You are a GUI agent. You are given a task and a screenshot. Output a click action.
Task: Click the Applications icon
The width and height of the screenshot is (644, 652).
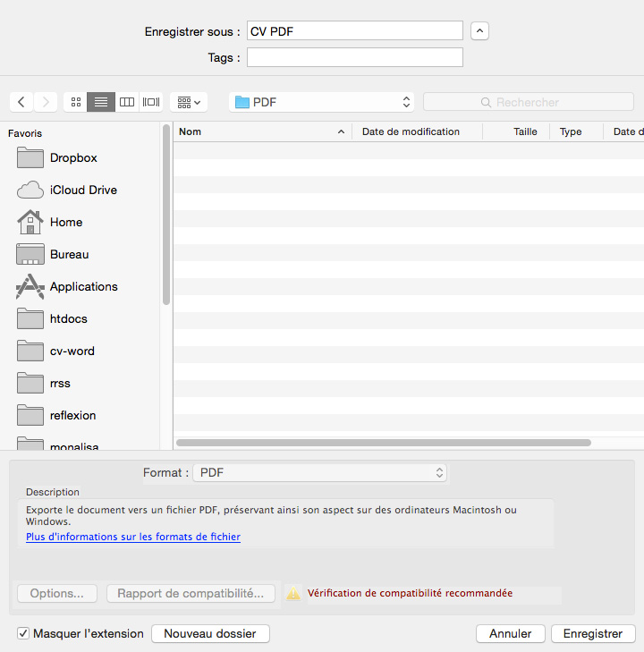(30, 286)
